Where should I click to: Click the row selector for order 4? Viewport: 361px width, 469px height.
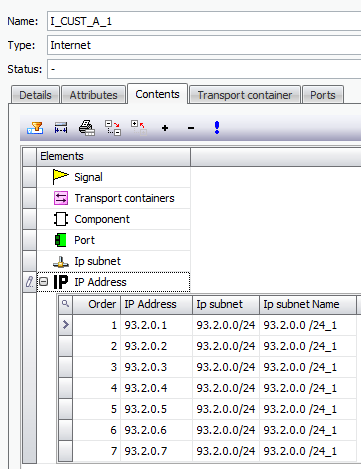coord(66,388)
